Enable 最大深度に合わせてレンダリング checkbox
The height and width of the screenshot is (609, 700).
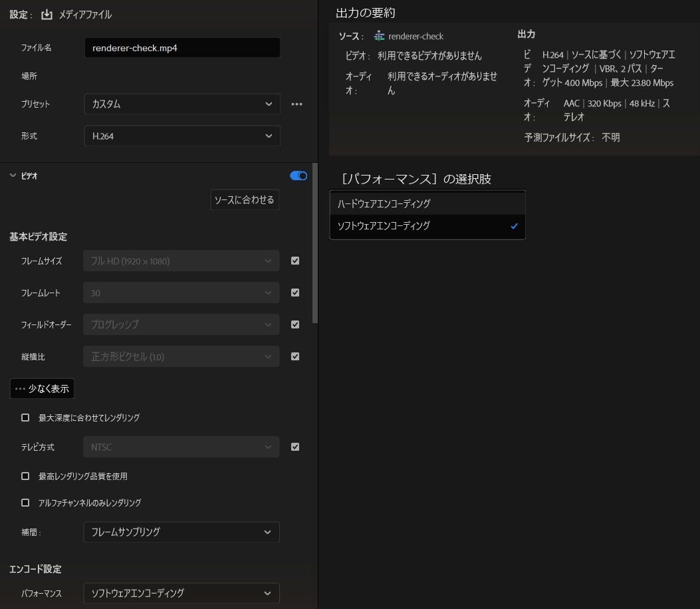25,418
